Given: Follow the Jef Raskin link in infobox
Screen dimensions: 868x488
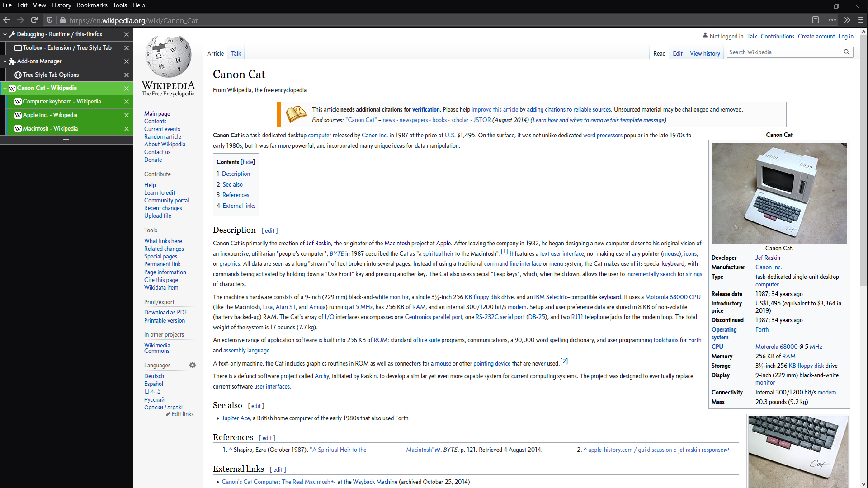Looking at the screenshot, I should click(x=767, y=258).
